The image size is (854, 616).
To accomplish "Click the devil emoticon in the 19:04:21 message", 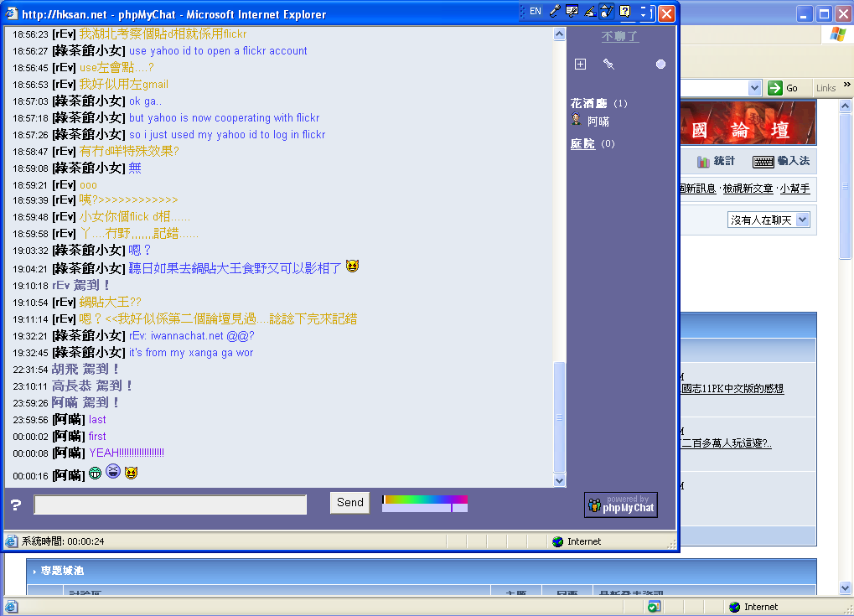I will 352,266.
